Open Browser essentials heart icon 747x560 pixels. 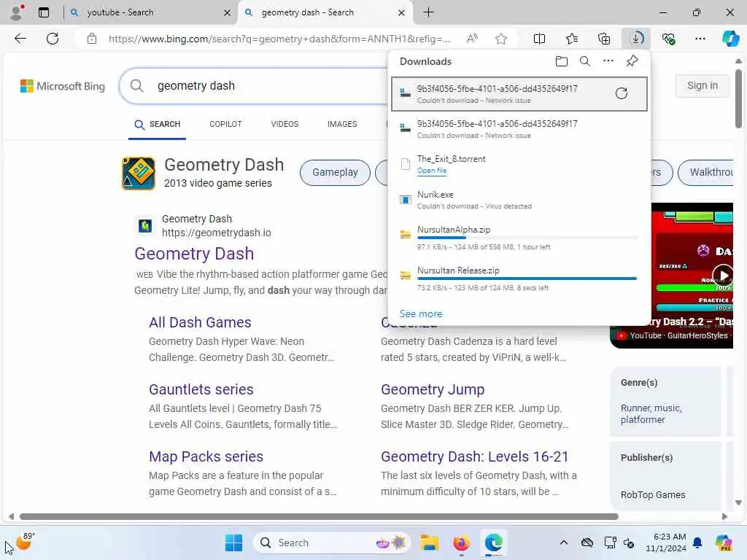click(668, 39)
